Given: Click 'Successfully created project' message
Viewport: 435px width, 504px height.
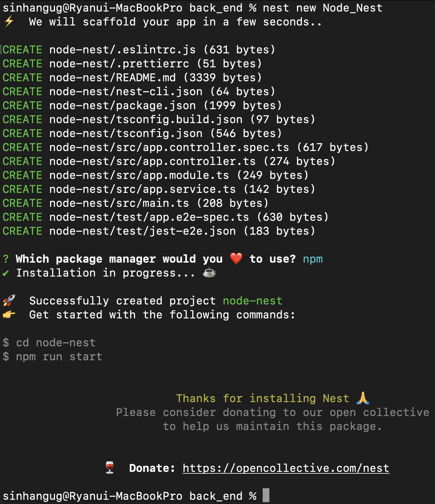Looking at the screenshot, I should click(122, 301).
